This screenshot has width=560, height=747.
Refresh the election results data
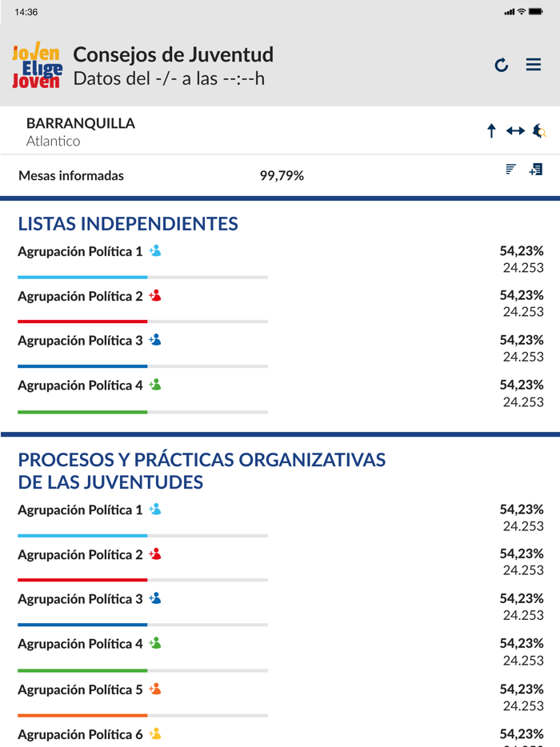502,65
